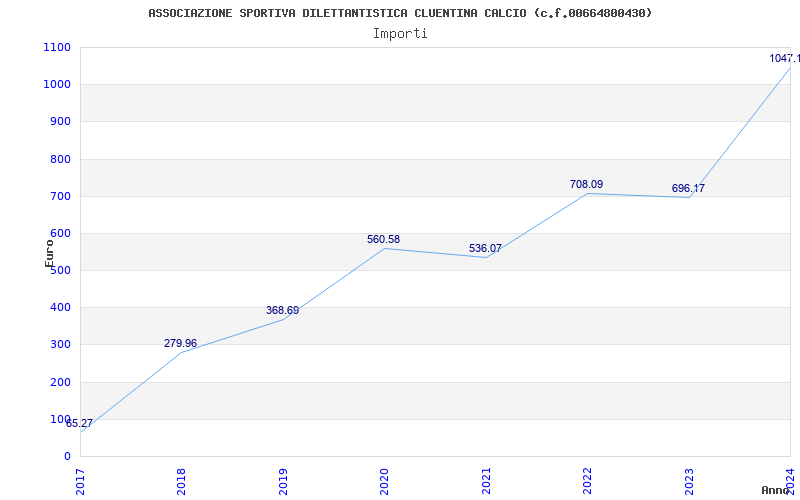Click the x-axis year 2019
The image size is (800, 500).
tap(283, 481)
